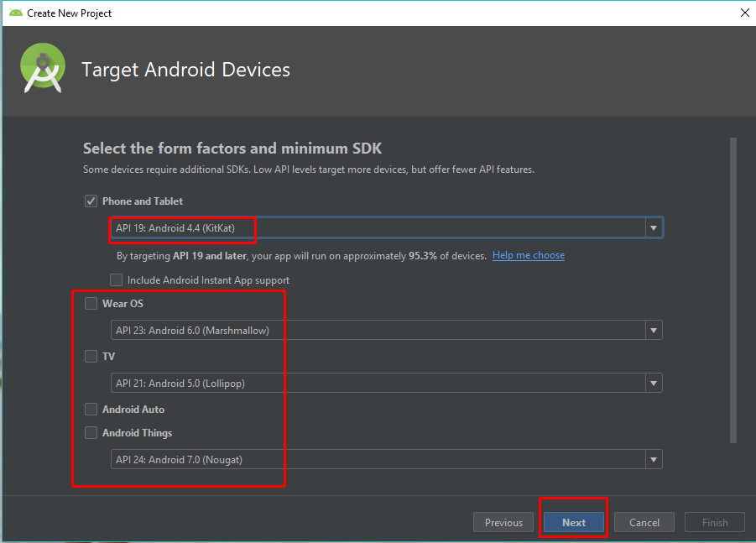This screenshot has height=543, width=756.
Task: Expand the Android Things API 24 dropdown
Action: 386,459
